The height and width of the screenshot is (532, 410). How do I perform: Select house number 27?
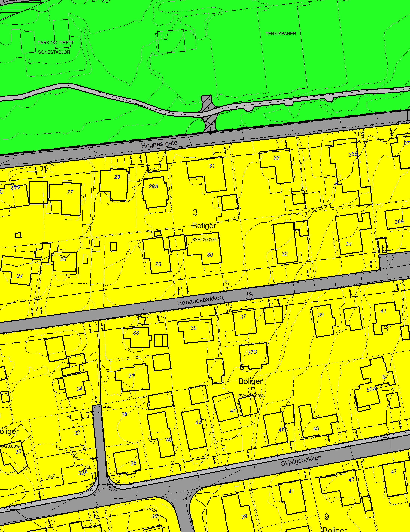point(70,192)
